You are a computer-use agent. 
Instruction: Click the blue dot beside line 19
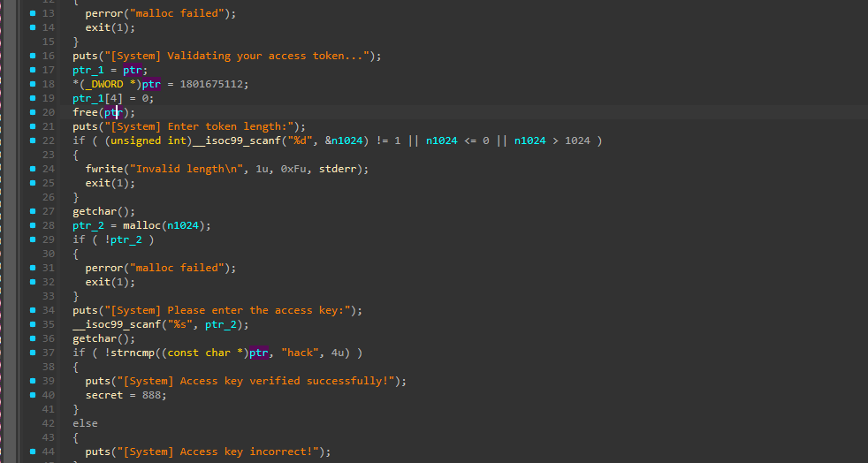(x=34, y=98)
